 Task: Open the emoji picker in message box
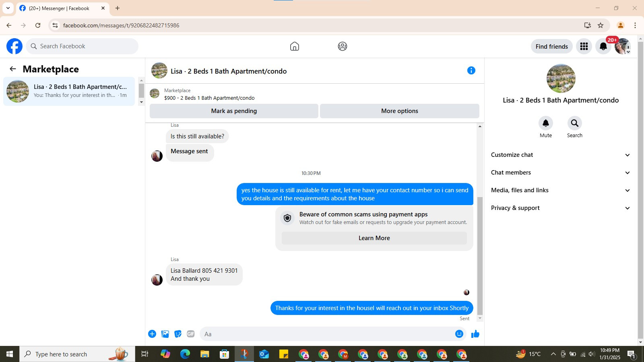click(459, 334)
